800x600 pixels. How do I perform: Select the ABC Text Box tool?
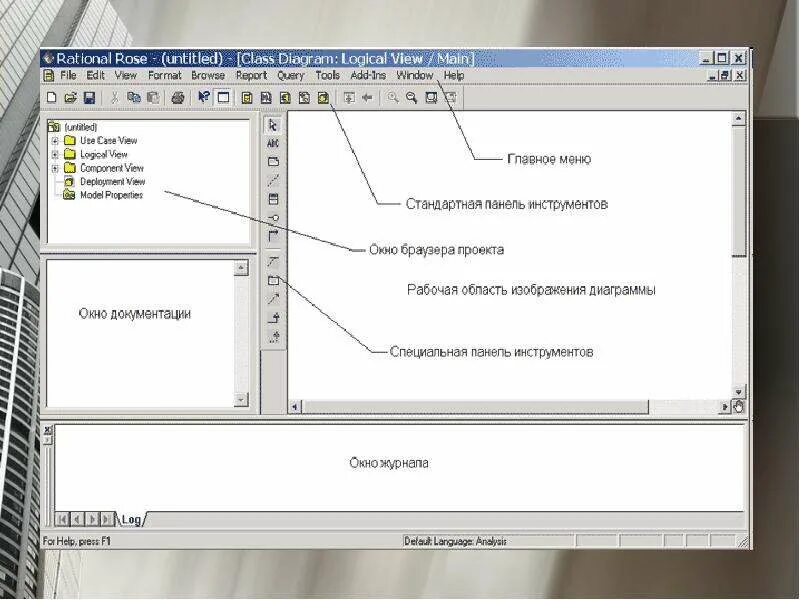(273, 143)
